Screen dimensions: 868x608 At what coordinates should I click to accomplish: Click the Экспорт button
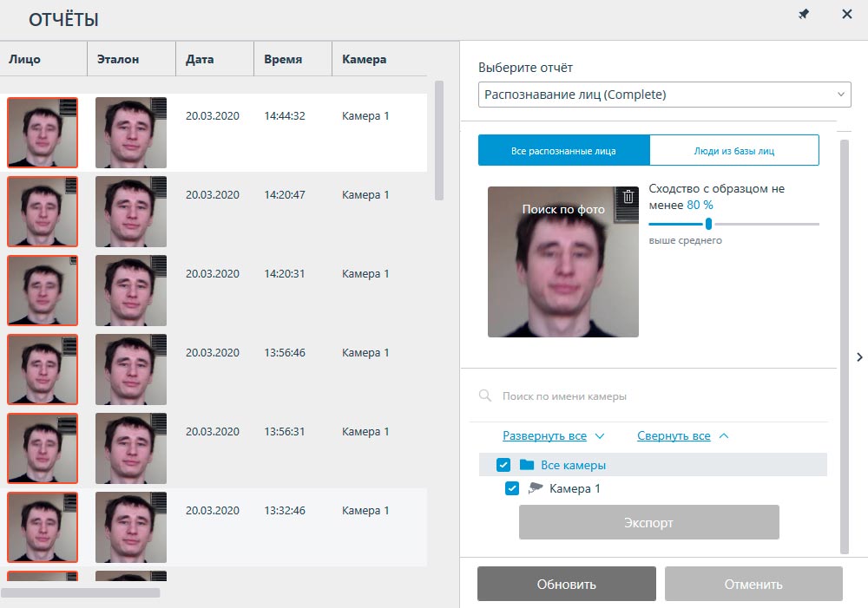click(x=648, y=523)
